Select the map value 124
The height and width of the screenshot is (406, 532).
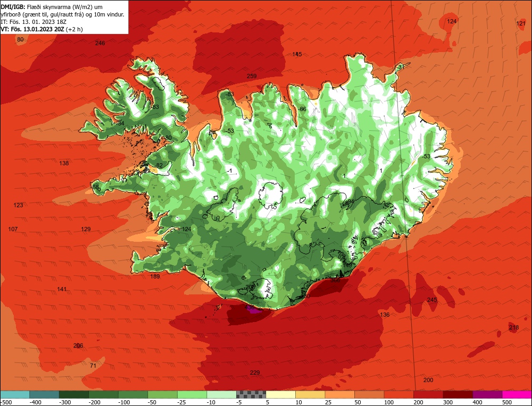click(x=452, y=21)
